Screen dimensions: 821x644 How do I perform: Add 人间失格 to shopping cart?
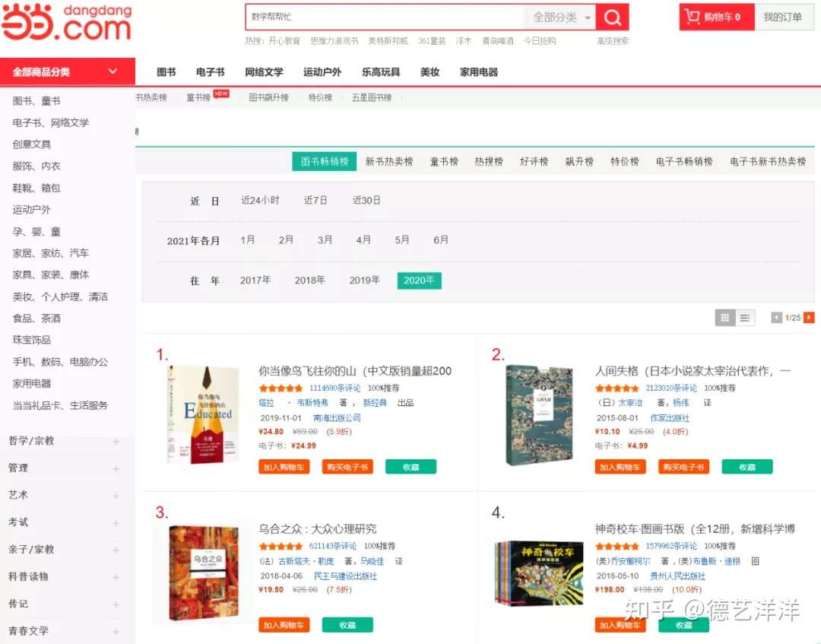620,468
